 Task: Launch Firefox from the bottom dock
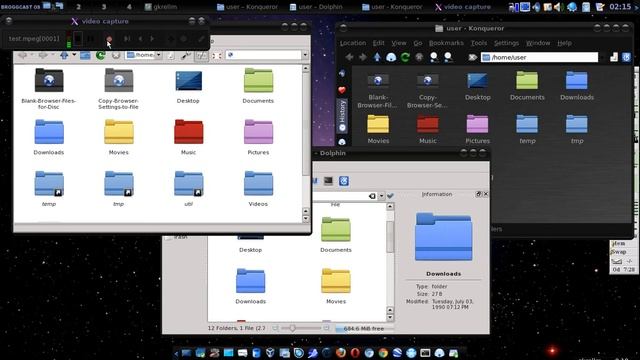pos(340,353)
